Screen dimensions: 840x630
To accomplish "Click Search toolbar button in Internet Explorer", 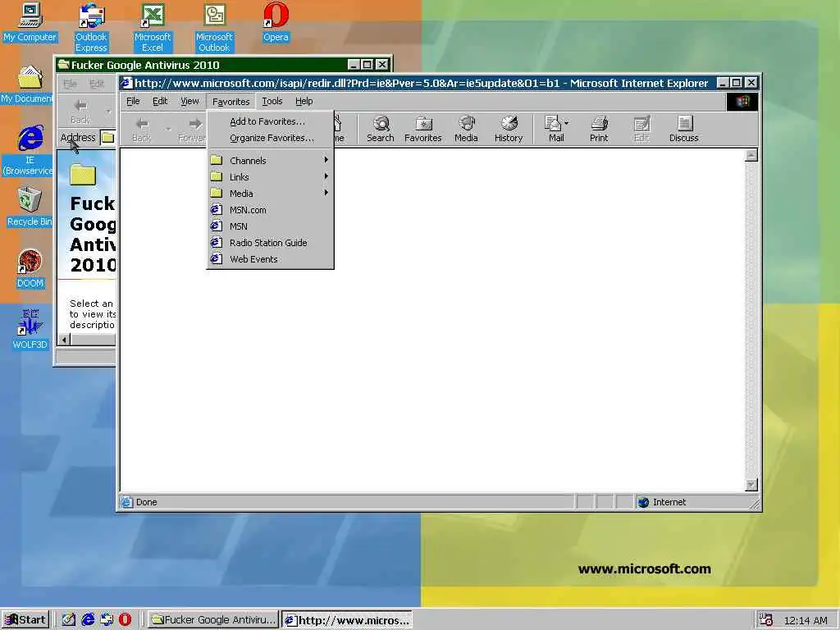I will point(381,129).
